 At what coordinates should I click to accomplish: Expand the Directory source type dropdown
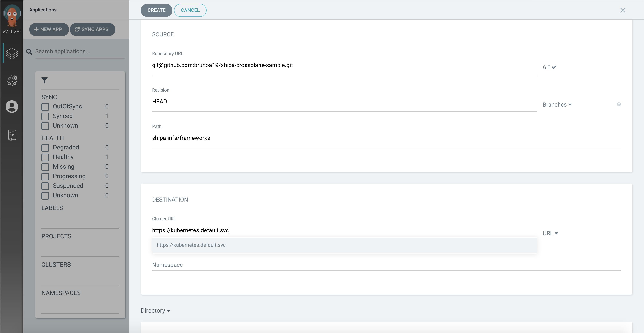155,311
